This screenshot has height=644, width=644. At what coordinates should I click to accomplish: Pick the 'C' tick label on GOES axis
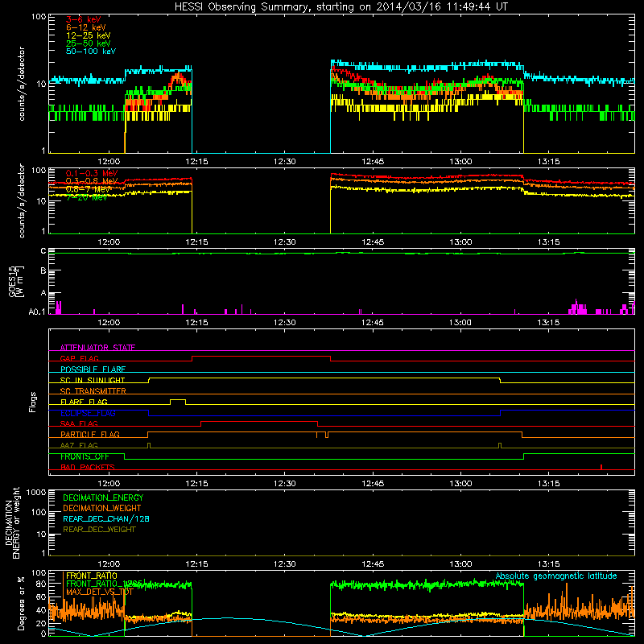coord(43,251)
